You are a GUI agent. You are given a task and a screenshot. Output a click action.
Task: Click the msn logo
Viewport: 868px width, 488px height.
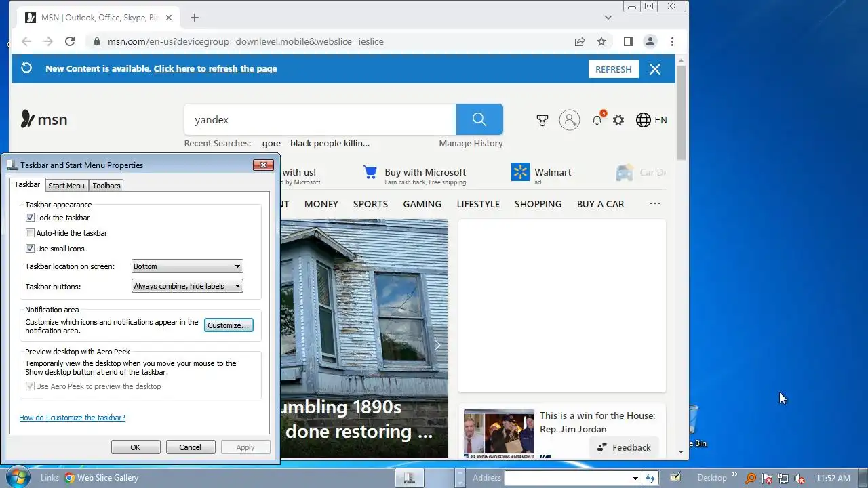tap(44, 119)
